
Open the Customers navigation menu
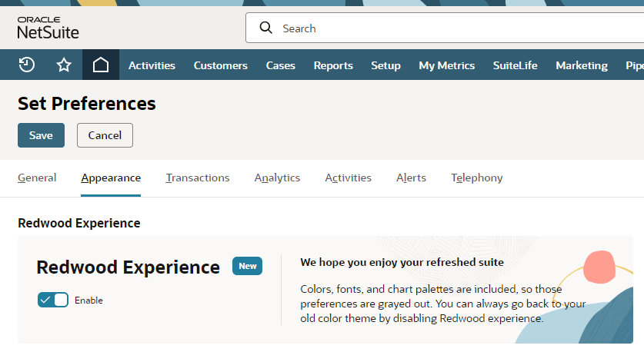(x=221, y=65)
